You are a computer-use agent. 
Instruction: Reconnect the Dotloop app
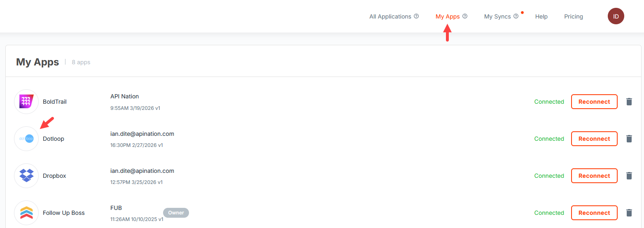coord(594,139)
